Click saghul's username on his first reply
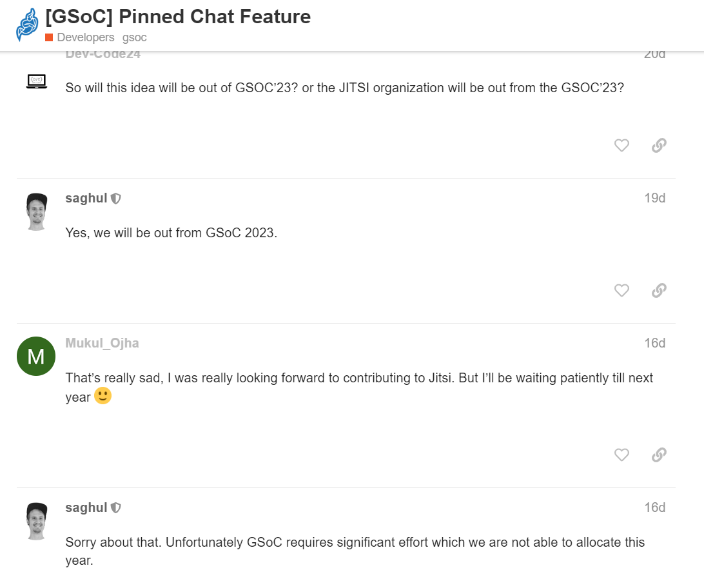 86,198
